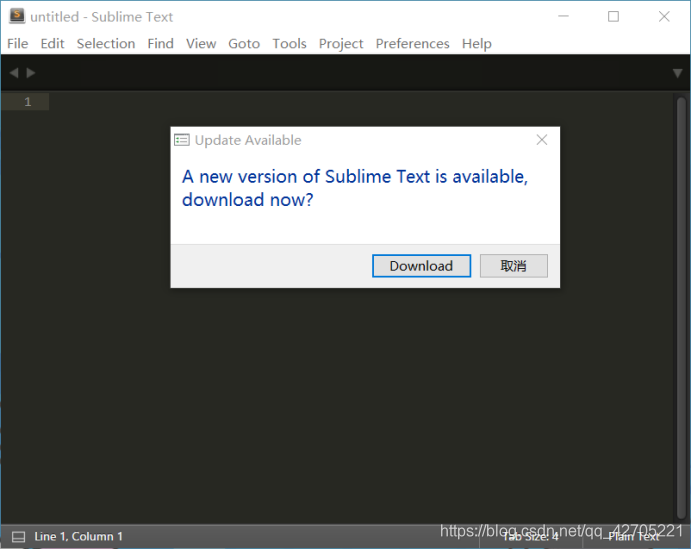Screen dimensions: 692x550
Task: Change the Tab Size: 4 setting
Action: click(x=531, y=537)
